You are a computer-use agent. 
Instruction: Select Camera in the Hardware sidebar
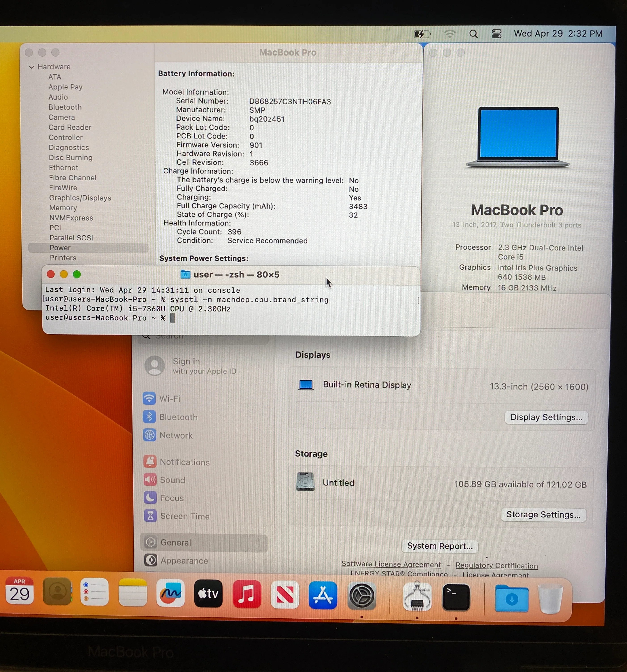pyautogui.click(x=61, y=117)
